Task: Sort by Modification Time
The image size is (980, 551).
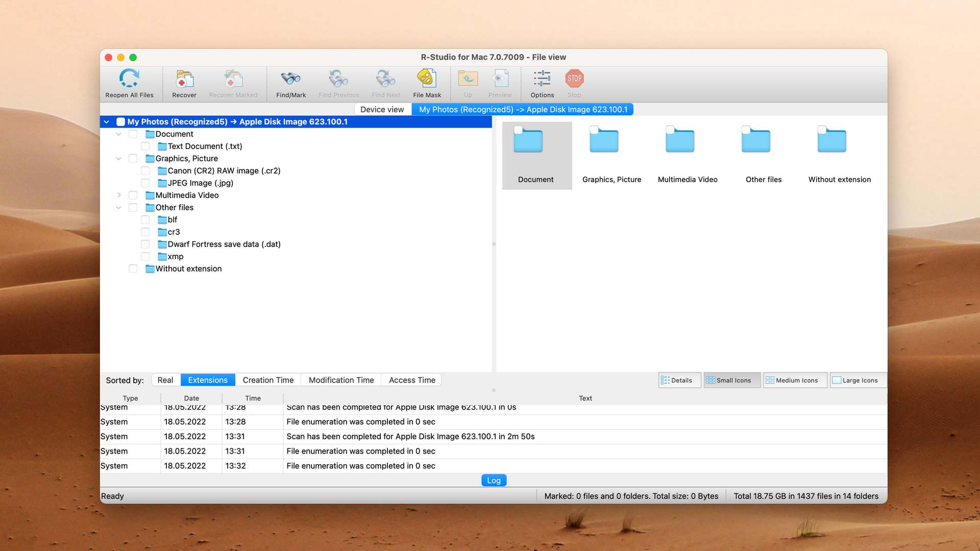Action: (341, 380)
